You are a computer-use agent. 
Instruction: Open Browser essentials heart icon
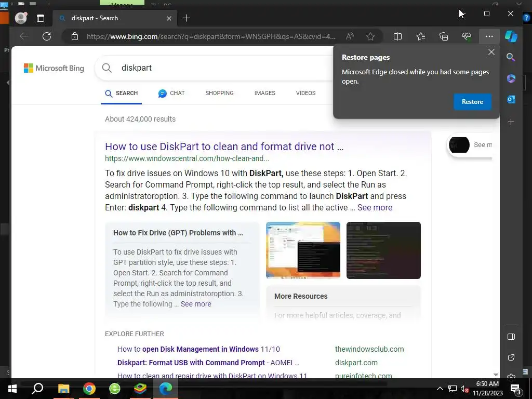pyautogui.click(x=467, y=36)
